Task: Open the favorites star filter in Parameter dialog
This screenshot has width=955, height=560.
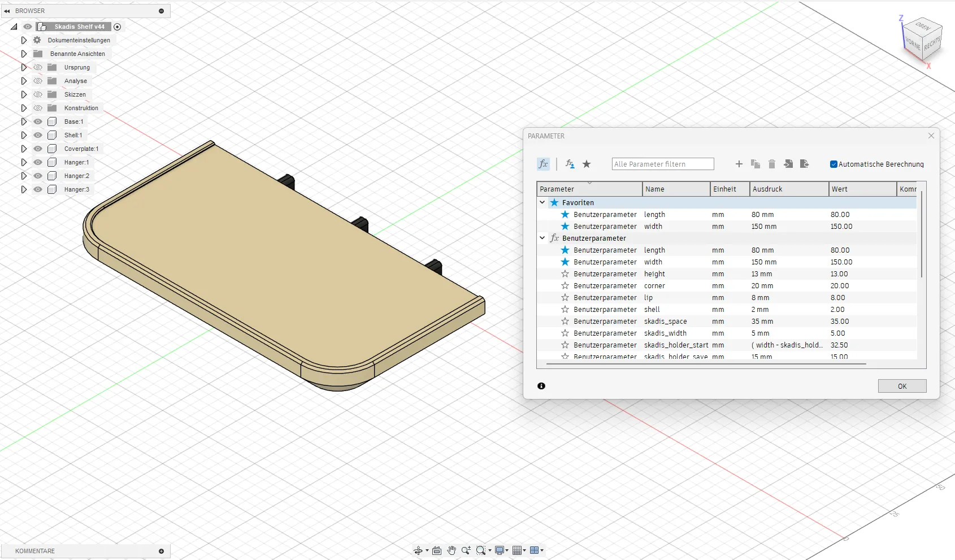Action: point(587,164)
